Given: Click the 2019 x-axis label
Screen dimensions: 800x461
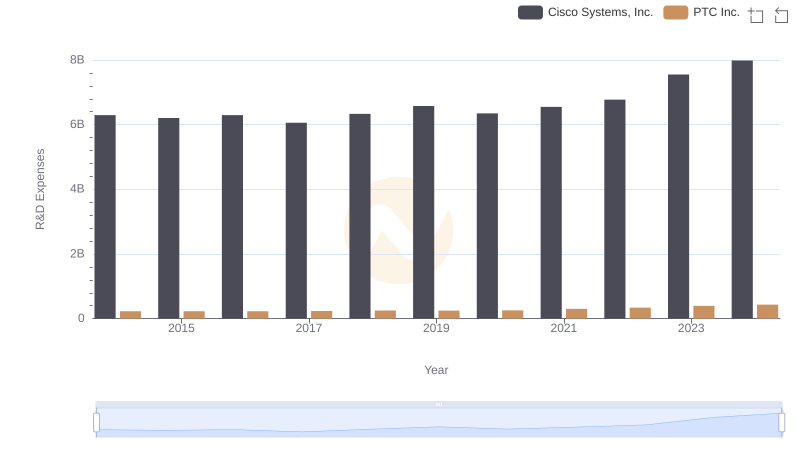Looking at the screenshot, I should click(x=436, y=328).
